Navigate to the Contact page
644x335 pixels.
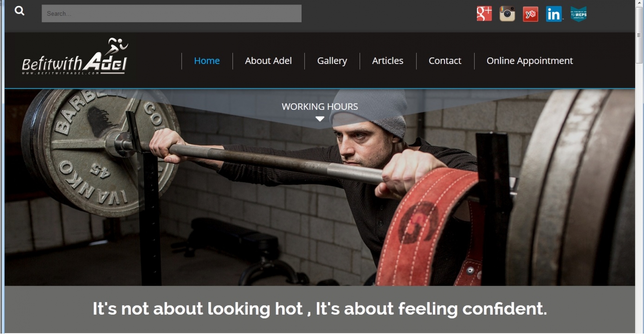tap(445, 61)
